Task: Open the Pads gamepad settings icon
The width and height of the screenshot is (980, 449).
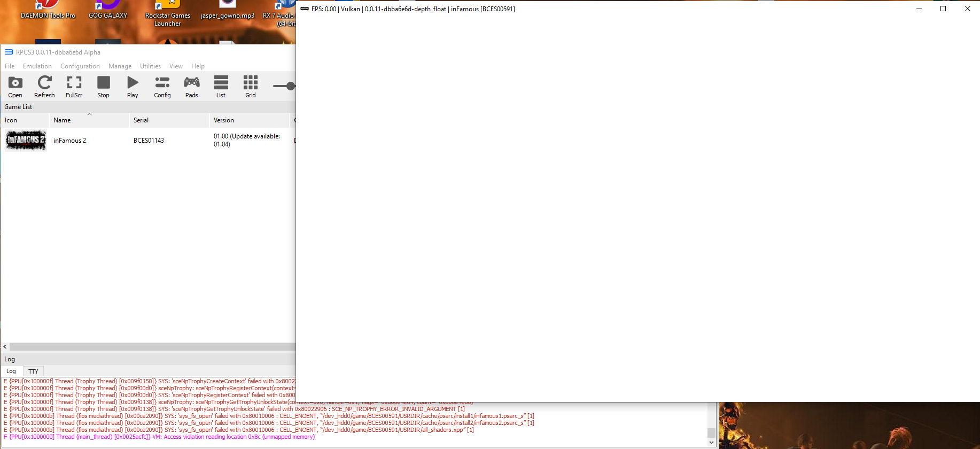Action: (191, 87)
